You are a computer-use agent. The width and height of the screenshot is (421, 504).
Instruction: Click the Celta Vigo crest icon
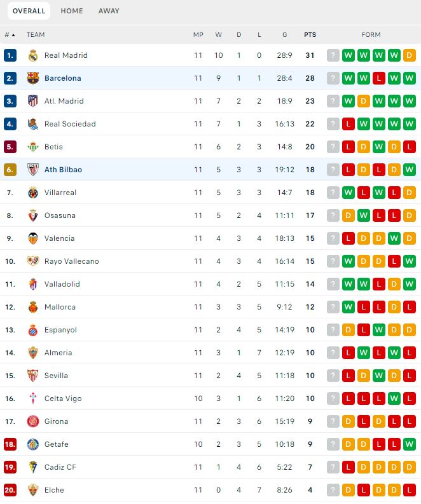33,398
